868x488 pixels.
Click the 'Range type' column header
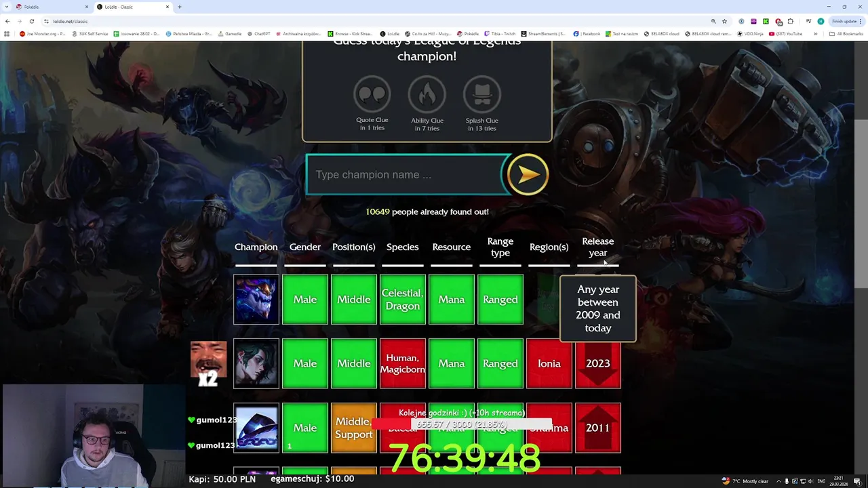(x=500, y=247)
